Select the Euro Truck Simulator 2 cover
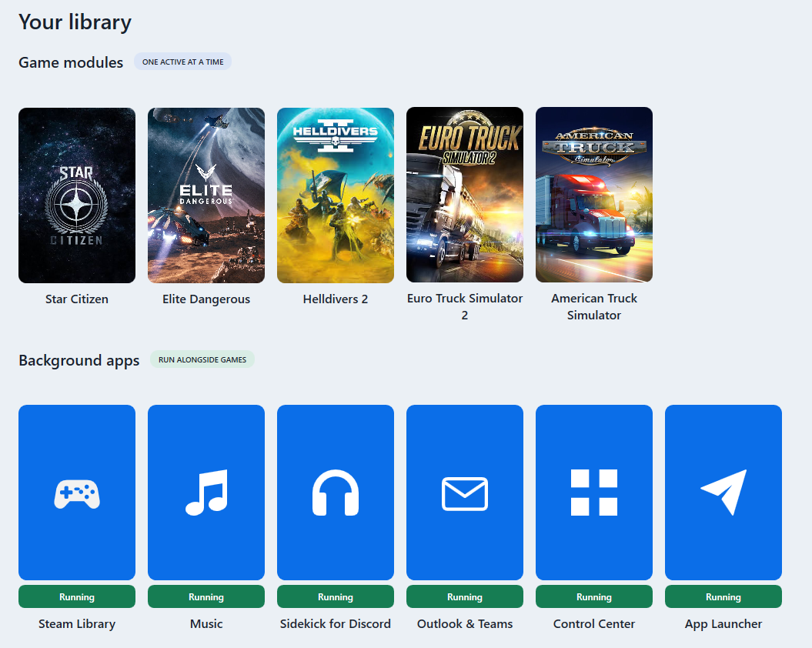 click(465, 195)
